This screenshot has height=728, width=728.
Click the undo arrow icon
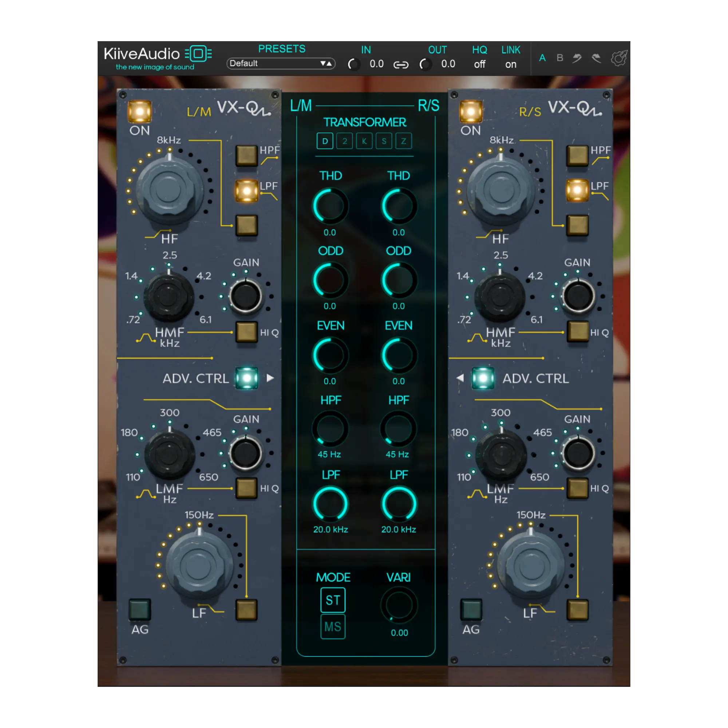click(577, 58)
